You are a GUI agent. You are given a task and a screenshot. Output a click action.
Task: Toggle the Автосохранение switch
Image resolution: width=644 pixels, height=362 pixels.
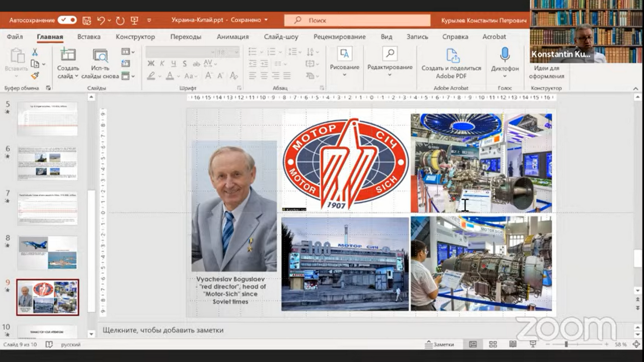coord(67,20)
